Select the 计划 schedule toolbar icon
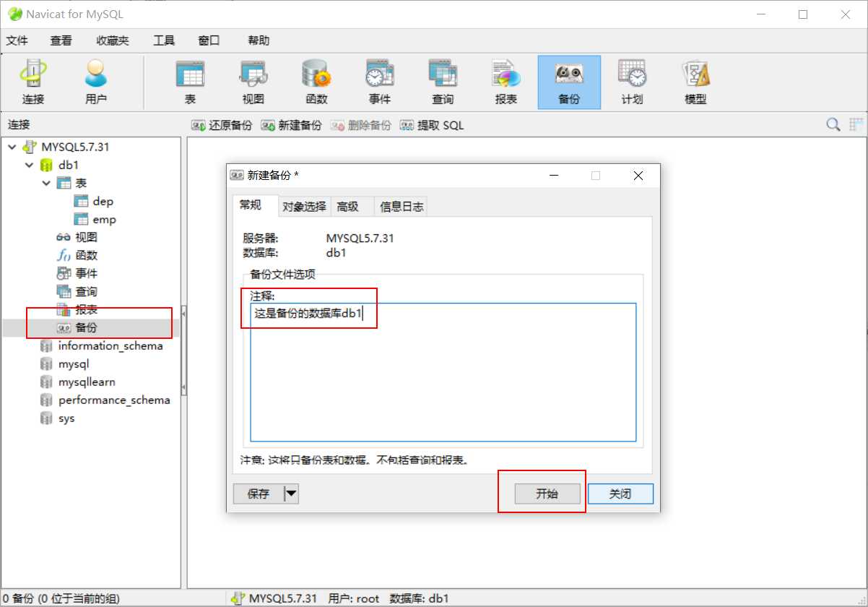868x607 pixels. pyautogui.click(x=632, y=82)
